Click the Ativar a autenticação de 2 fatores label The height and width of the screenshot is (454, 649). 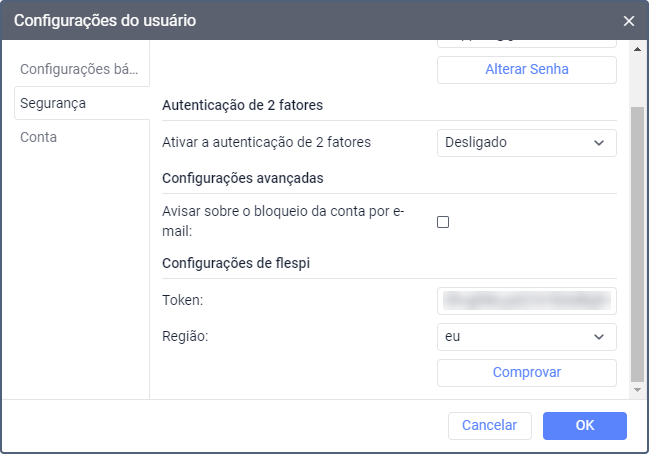pyautogui.click(x=266, y=142)
